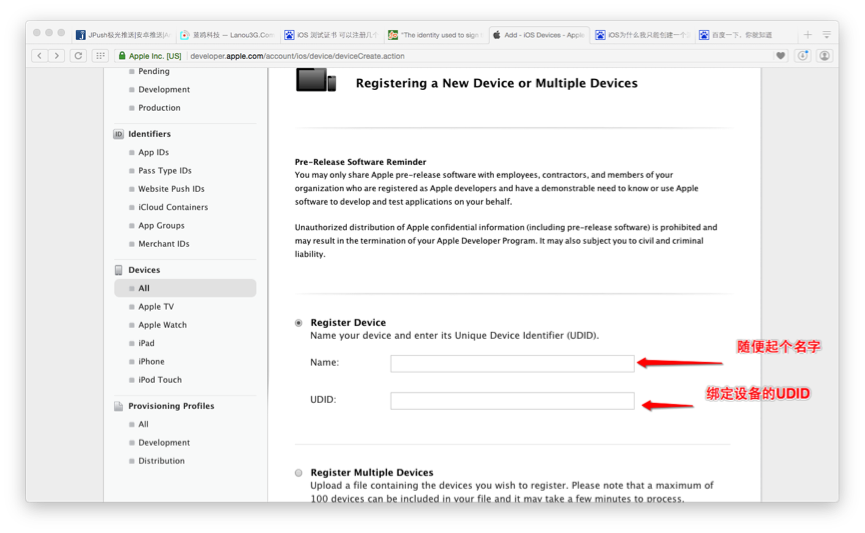Open Distribution provisioning profiles
This screenshot has height=533, width=865.
[162, 460]
